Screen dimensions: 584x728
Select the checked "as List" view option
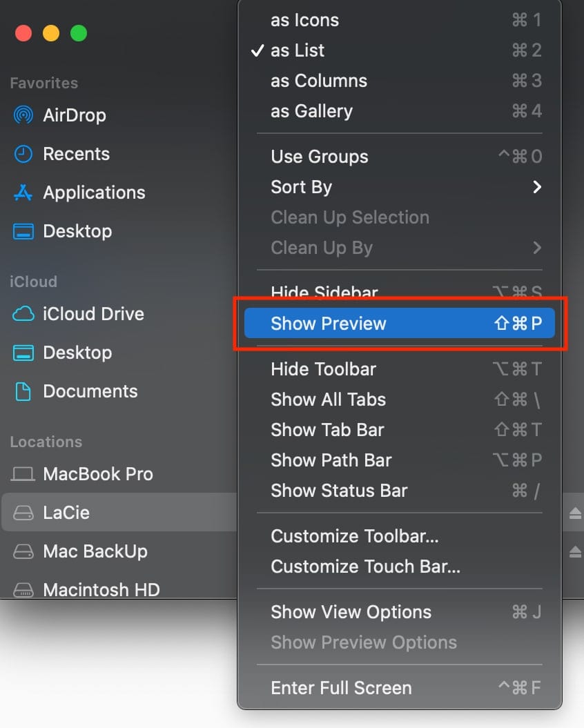pyautogui.click(x=298, y=50)
